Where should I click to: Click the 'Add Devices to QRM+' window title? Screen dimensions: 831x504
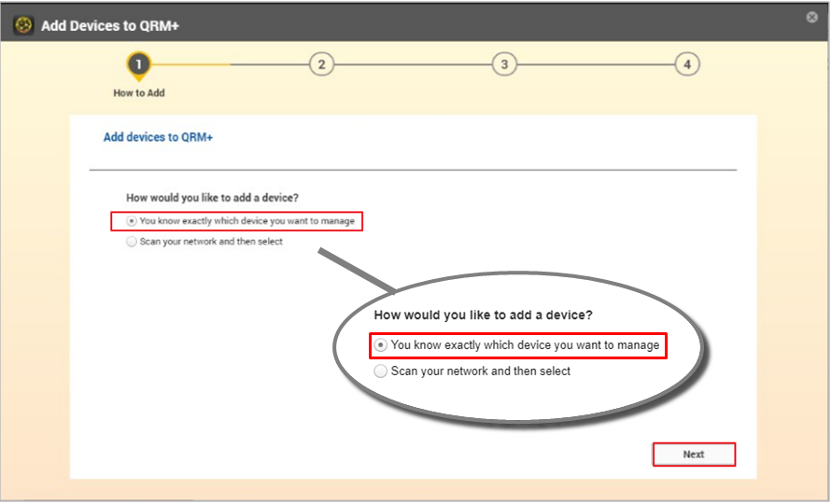tap(110, 25)
